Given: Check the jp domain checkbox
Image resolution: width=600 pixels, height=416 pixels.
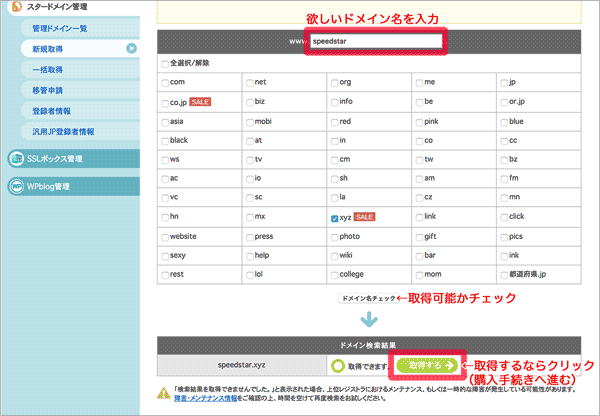Looking at the screenshot, I should (504, 83).
